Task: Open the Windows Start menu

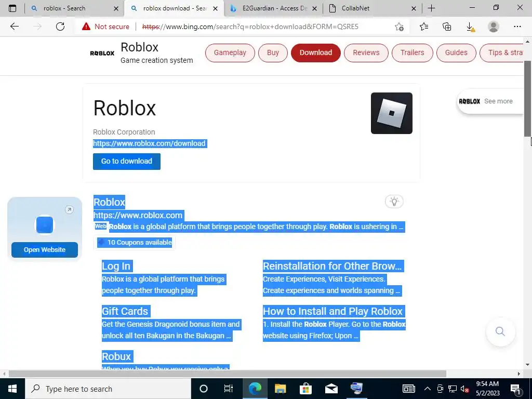Action: point(12,389)
